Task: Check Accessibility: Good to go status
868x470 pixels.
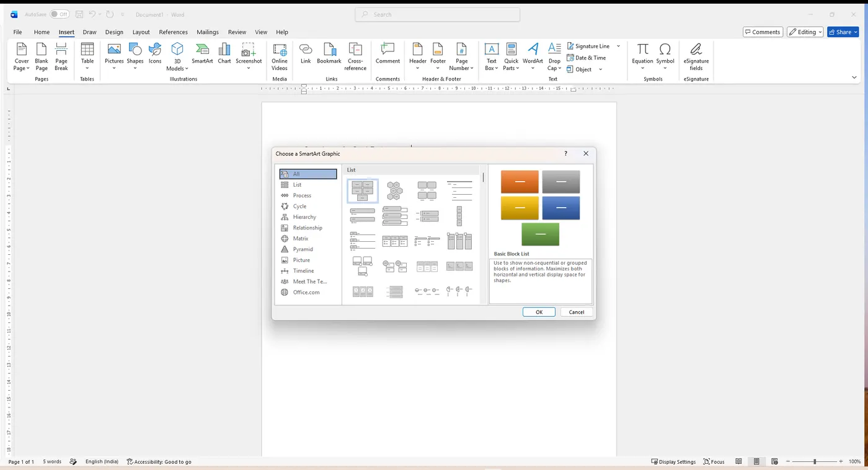Action: (159, 461)
